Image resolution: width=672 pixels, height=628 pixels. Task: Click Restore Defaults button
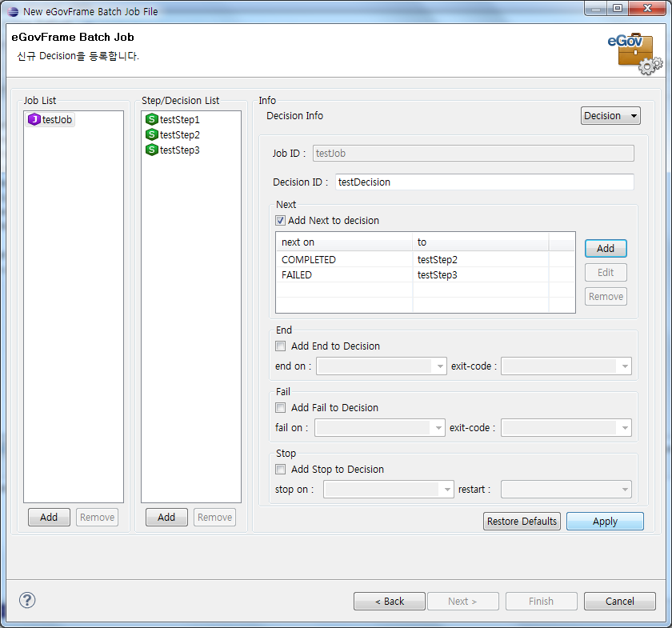pos(522,521)
